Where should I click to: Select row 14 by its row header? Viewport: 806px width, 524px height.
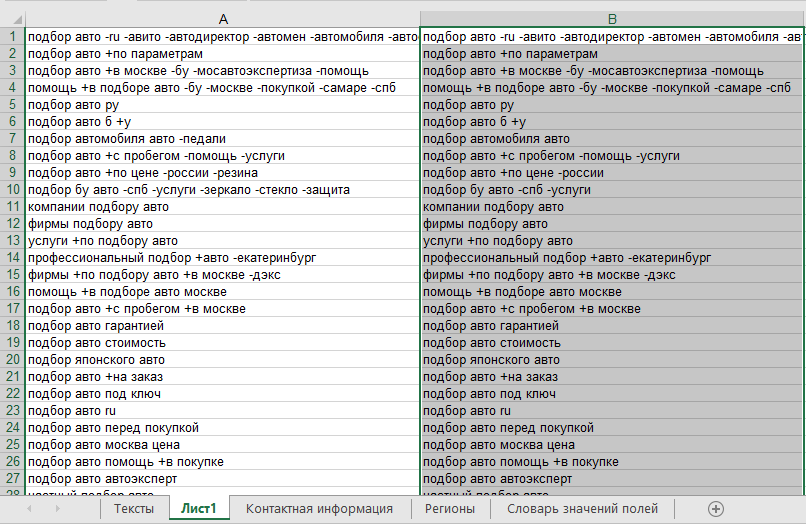(12, 257)
